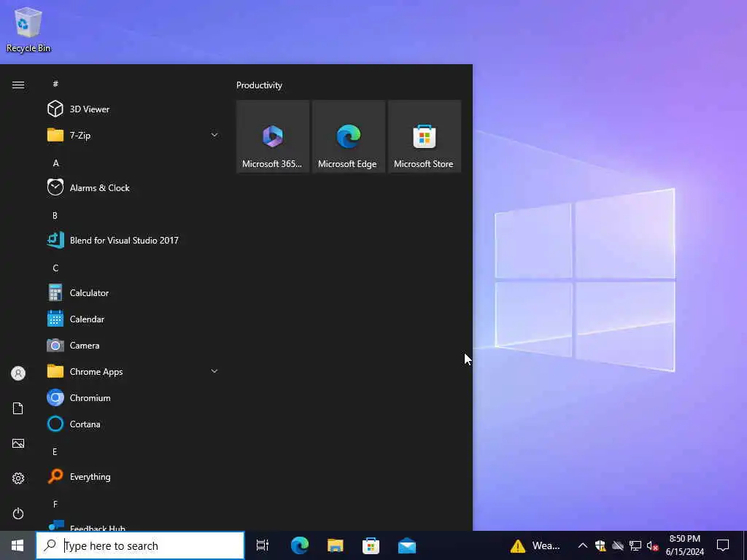
Task: Open the Windows Security tray icon
Action: coord(600,545)
